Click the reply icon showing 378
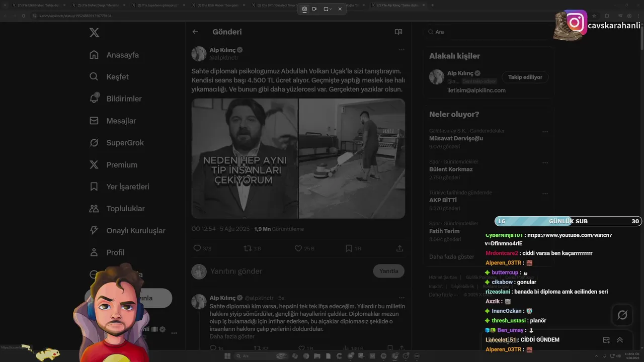The width and height of the screenshot is (644, 362). [202, 248]
